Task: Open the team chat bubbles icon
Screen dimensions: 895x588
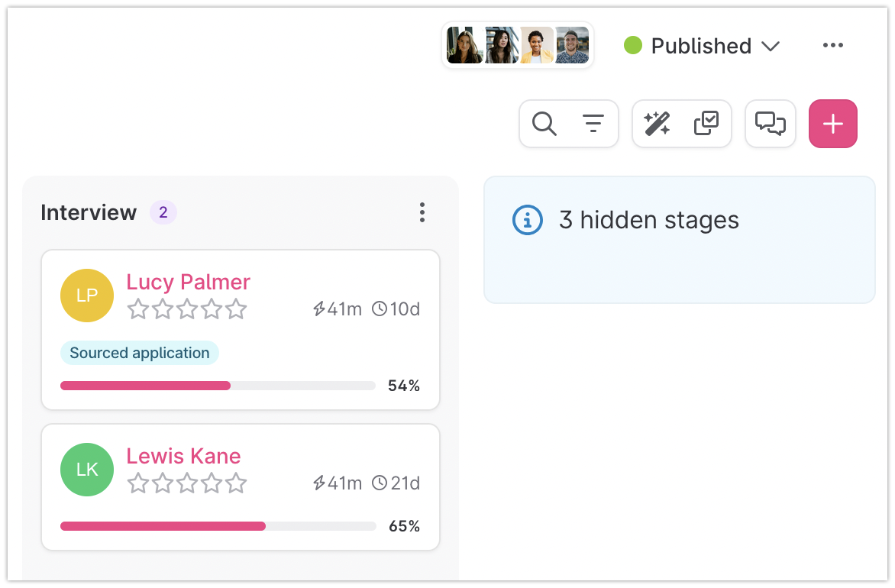Action: 770,124
